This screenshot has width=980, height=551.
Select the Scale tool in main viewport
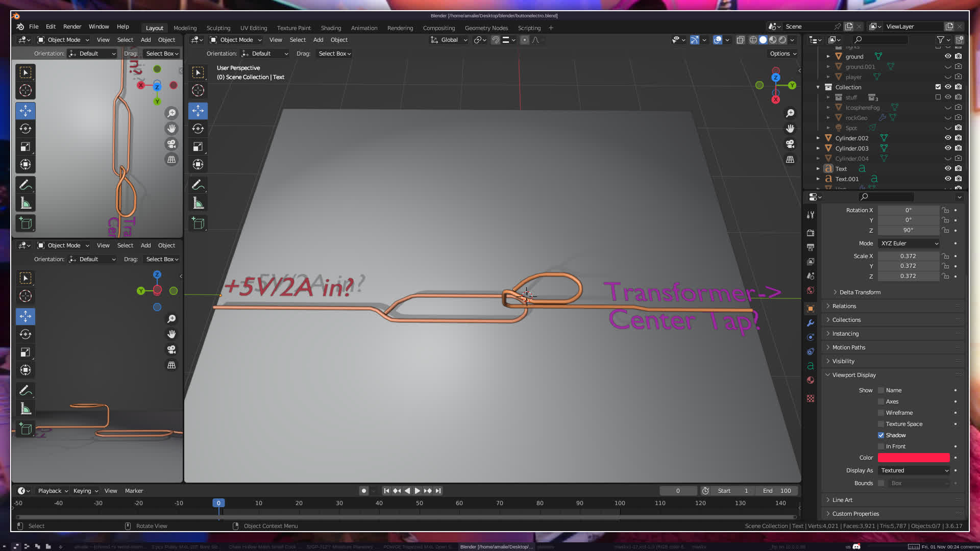198,147
